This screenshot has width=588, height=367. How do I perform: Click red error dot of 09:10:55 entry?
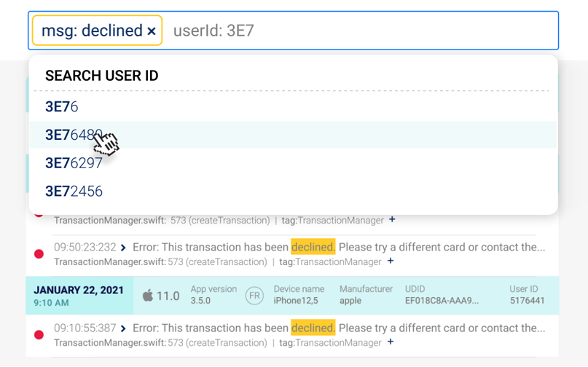tap(39, 335)
